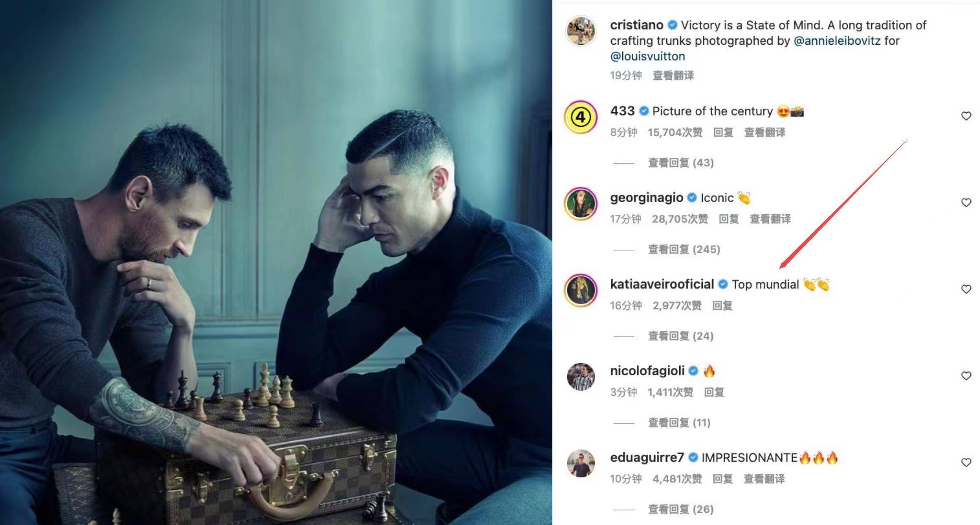This screenshot has width=980, height=525.
Task: Click heart icon on nicolofagioli's comment
Action: 966,376
